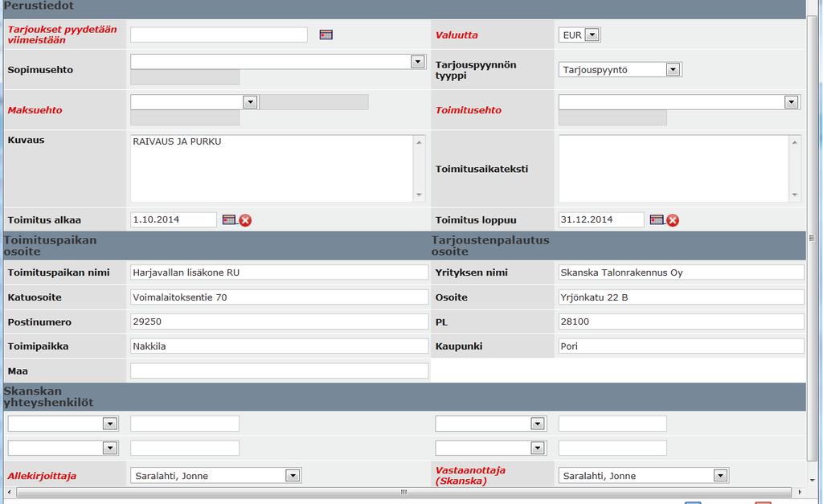Clear the Toimitus alkaa date
Screen dimensions: 823x504
click(x=245, y=220)
